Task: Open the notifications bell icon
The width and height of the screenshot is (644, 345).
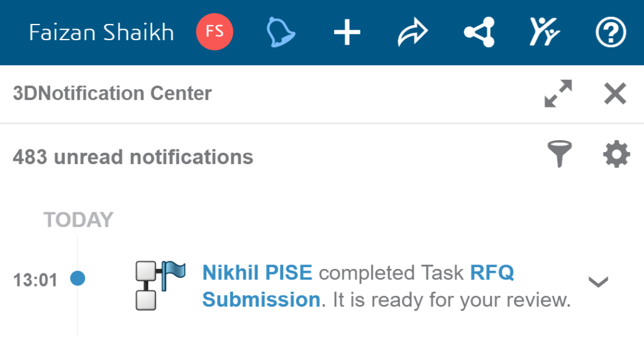Action: point(281,32)
